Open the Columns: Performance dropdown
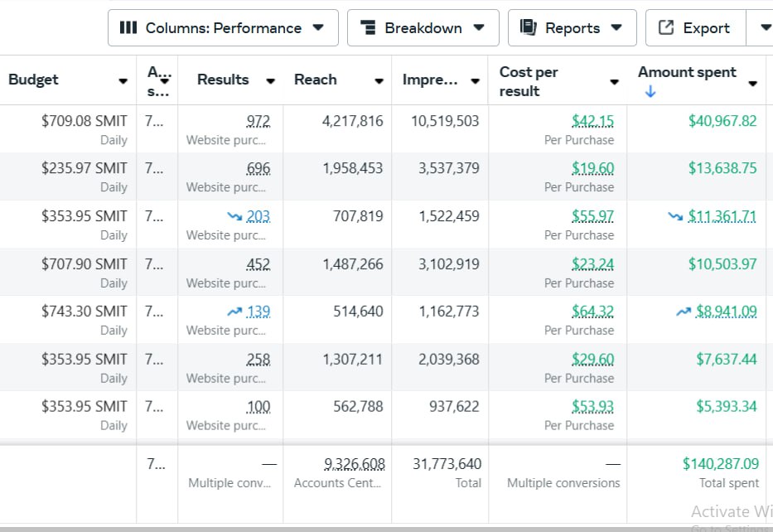The height and width of the screenshot is (532, 773). coord(318,28)
